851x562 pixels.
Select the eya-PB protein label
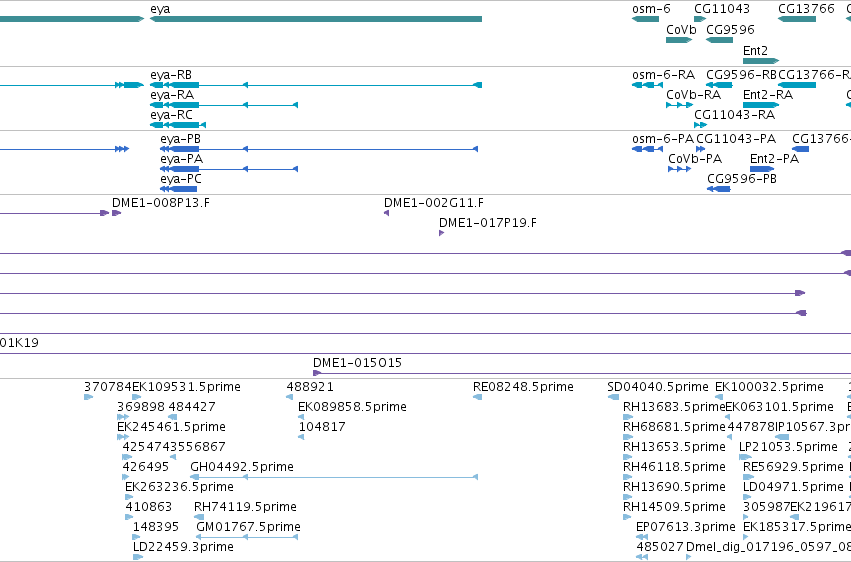180,139
